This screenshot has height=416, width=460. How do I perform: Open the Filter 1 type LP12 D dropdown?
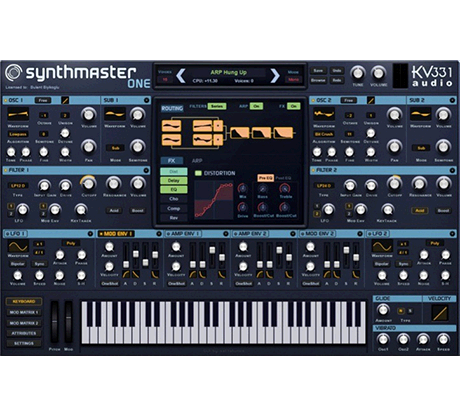pos(18,186)
